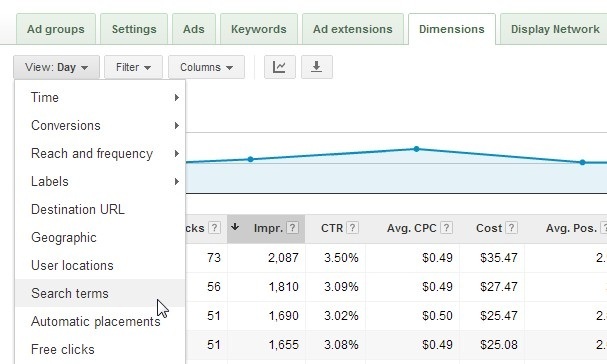The height and width of the screenshot is (364, 607).
Task: Click the download report icon
Action: 317,67
